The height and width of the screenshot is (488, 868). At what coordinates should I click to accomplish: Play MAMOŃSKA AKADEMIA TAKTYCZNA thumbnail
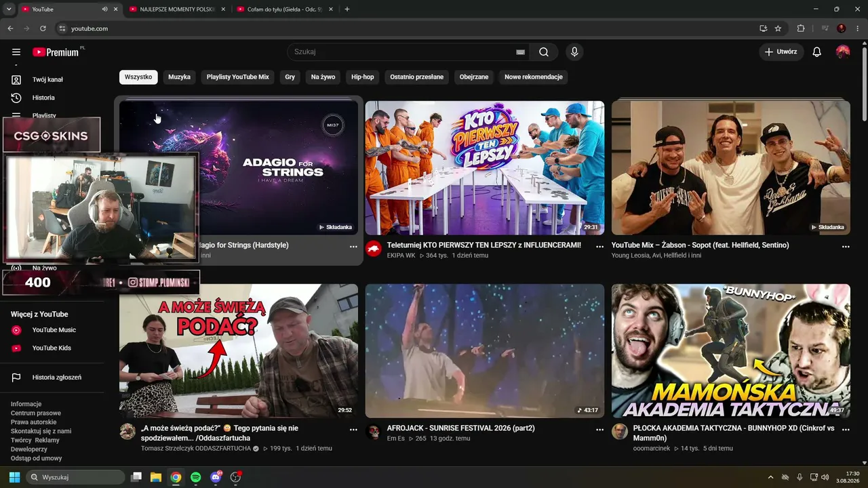tap(731, 351)
